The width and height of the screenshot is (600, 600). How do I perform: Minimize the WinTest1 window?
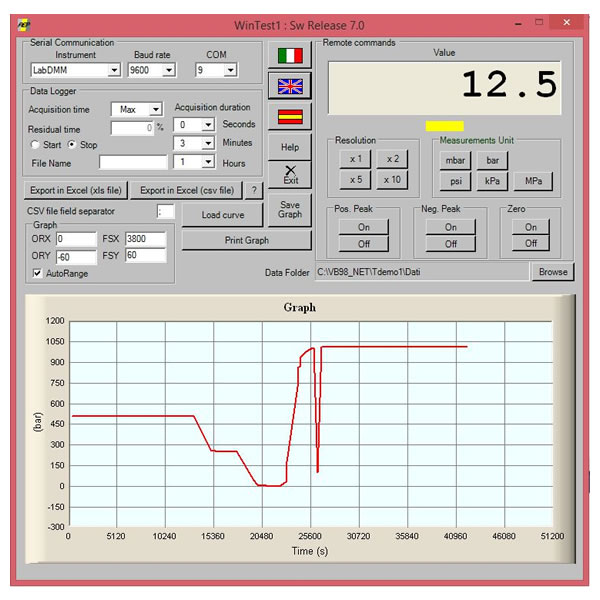click(518, 24)
